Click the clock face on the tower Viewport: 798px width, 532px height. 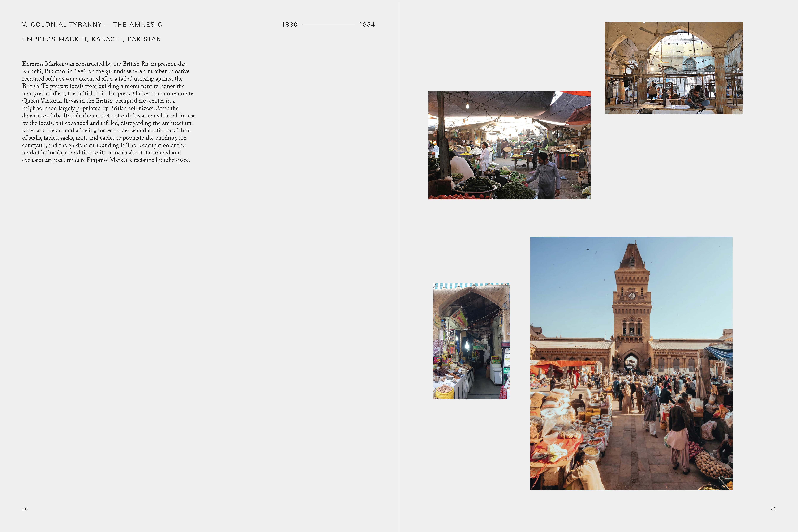pyautogui.click(x=632, y=296)
